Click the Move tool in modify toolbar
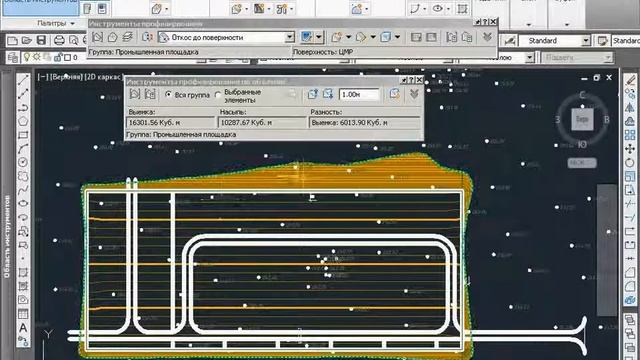 click(630, 149)
